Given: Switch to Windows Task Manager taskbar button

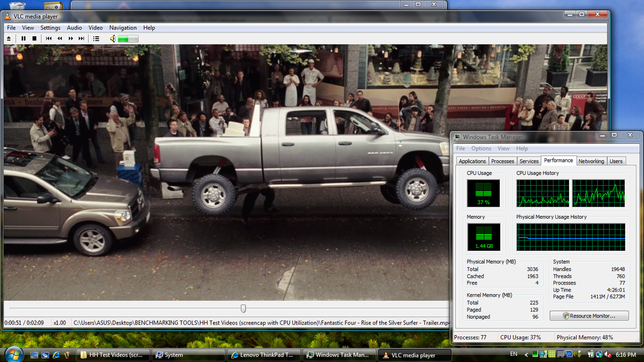Looking at the screenshot, I should tap(339, 355).
